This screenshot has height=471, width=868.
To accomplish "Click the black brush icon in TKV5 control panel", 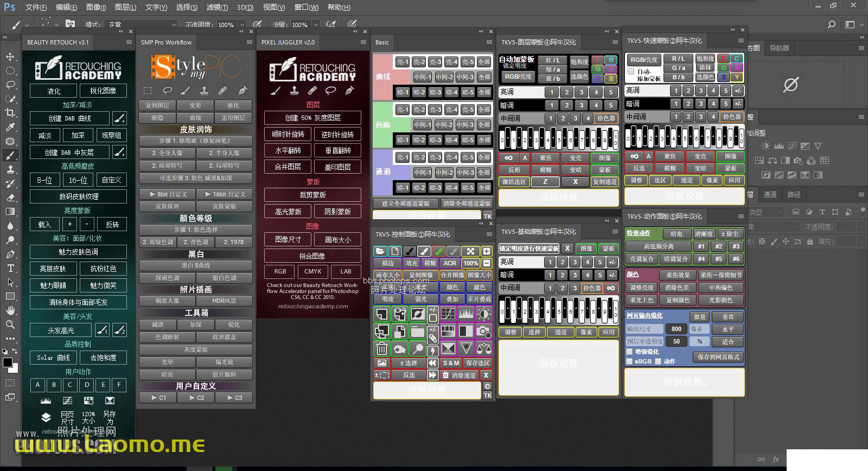I will point(410,251).
